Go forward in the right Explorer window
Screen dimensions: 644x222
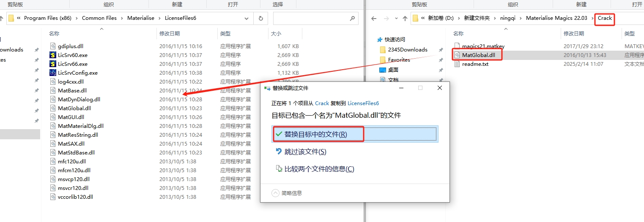pos(386,19)
